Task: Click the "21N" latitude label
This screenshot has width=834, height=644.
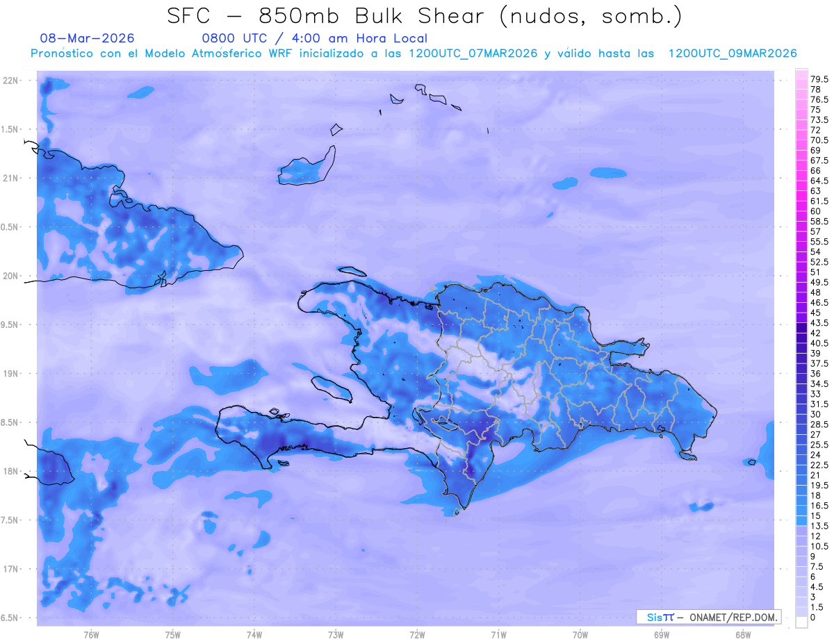Action: [x=11, y=179]
